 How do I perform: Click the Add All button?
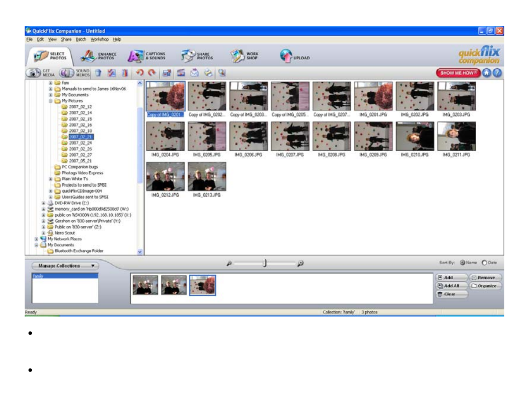click(452, 286)
